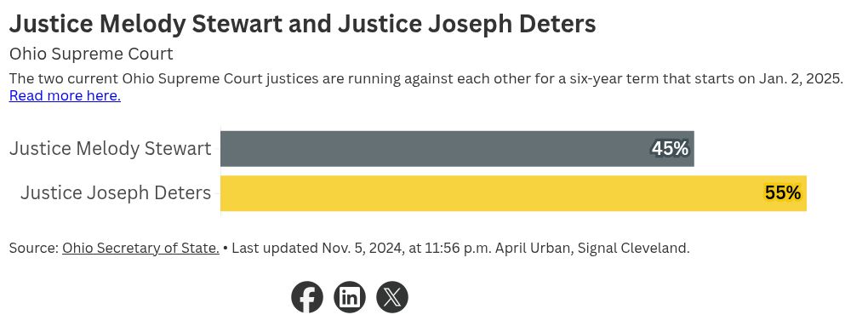
Task: Open the Ohio Secretary of State source link
Action: click(x=140, y=248)
